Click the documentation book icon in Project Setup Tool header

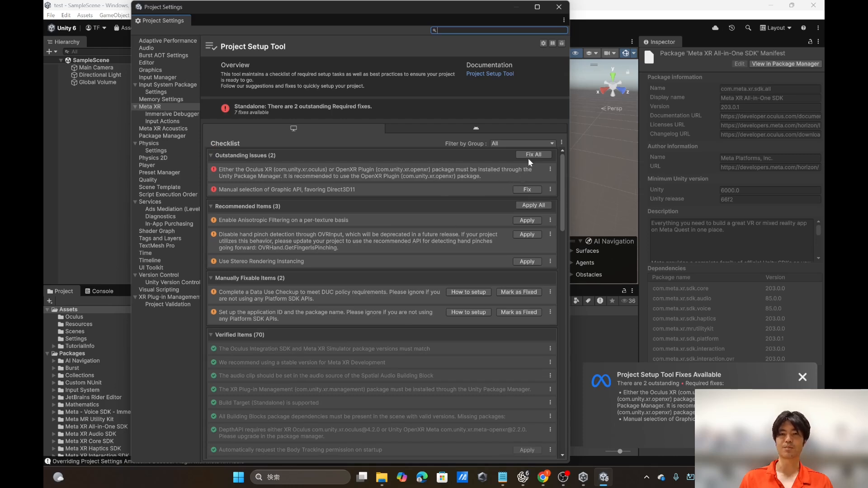[552, 43]
